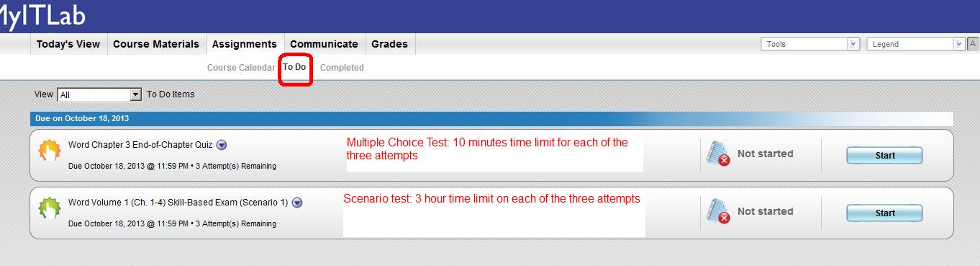Viewport: 980px width, 266px height.
Task: Open the Course Materials tab
Action: click(x=156, y=44)
